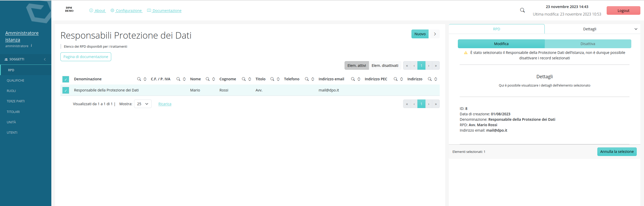644x206 pixels.
Task: Open the Configurazione link
Action: click(x=127, y=11)
